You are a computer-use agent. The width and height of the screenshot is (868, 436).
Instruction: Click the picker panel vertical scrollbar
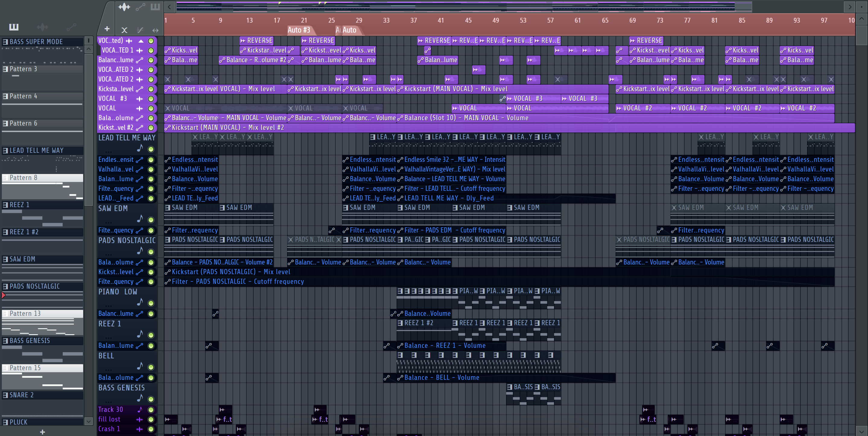click(89, 130)
